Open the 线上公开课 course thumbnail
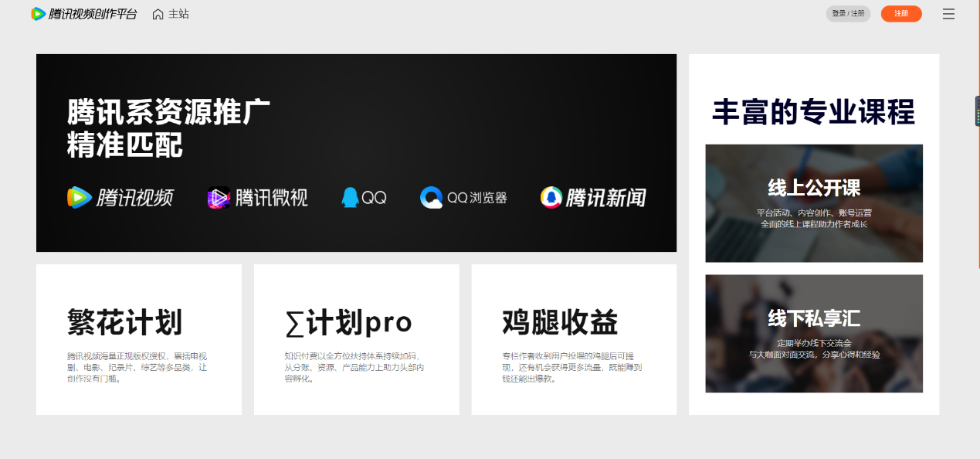The width and height of the screenshot is (980, 459). tap(814, 203)
